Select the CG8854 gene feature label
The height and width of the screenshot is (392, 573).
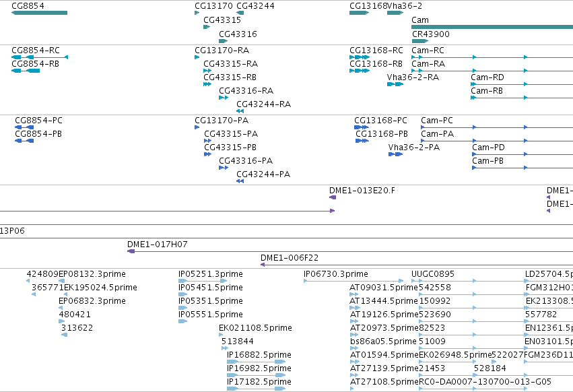tap(28, 6)
